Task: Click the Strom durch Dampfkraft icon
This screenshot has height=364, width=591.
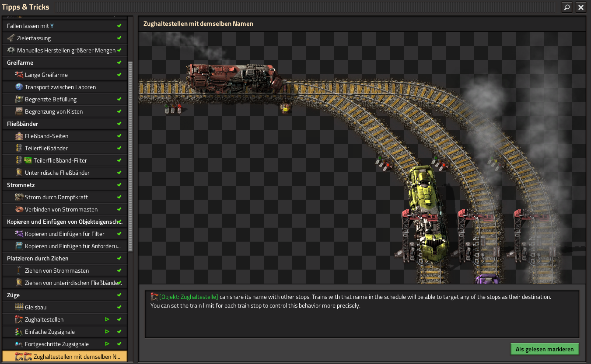Action: 19,197
